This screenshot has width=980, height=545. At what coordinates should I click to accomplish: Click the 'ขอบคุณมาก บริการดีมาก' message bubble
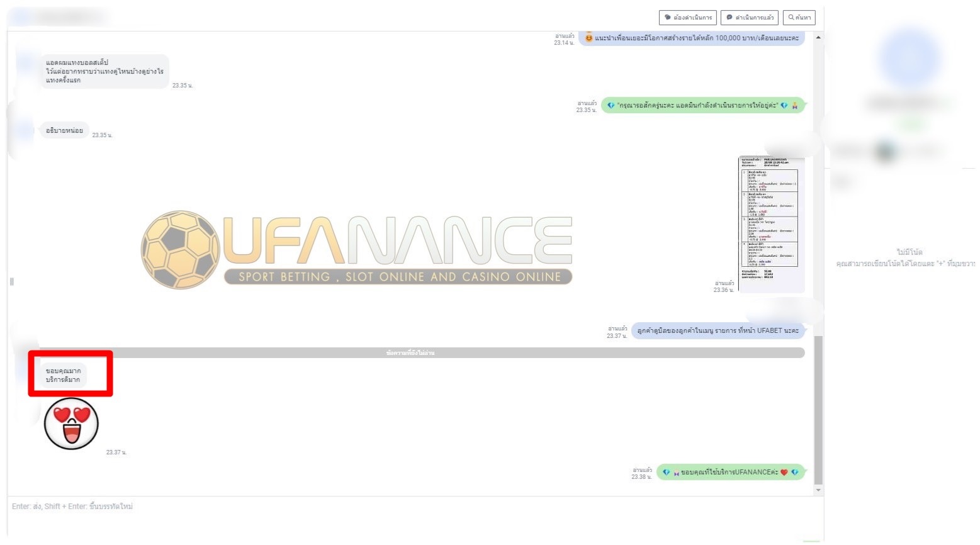pos(63,375)
